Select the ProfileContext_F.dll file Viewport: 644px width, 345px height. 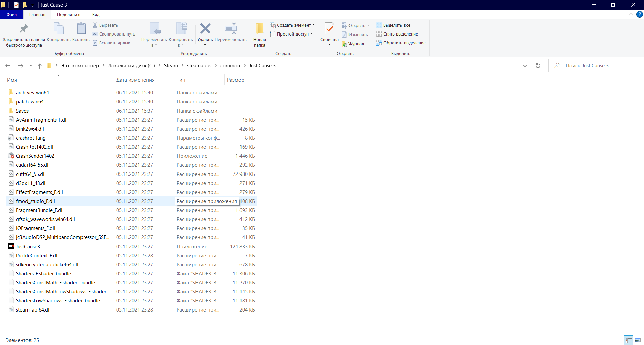tap(131, 255)
